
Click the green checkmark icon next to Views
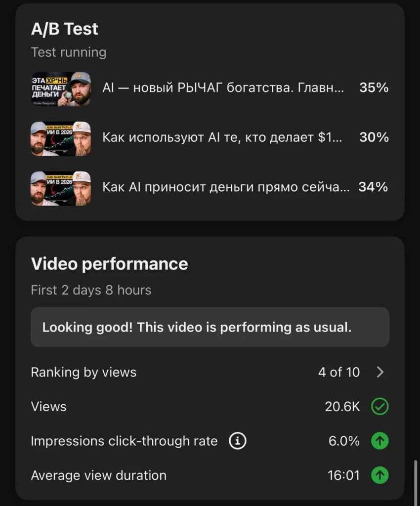[380, 407]
